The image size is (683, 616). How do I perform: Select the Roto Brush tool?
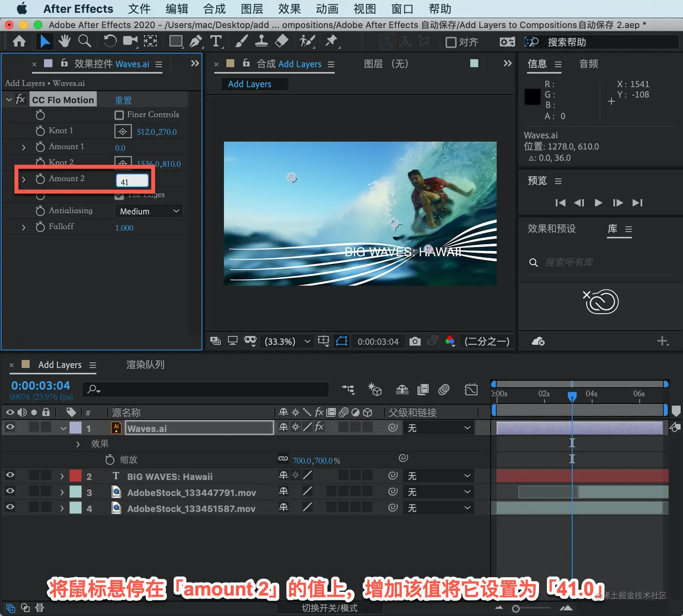pos(307,42)
